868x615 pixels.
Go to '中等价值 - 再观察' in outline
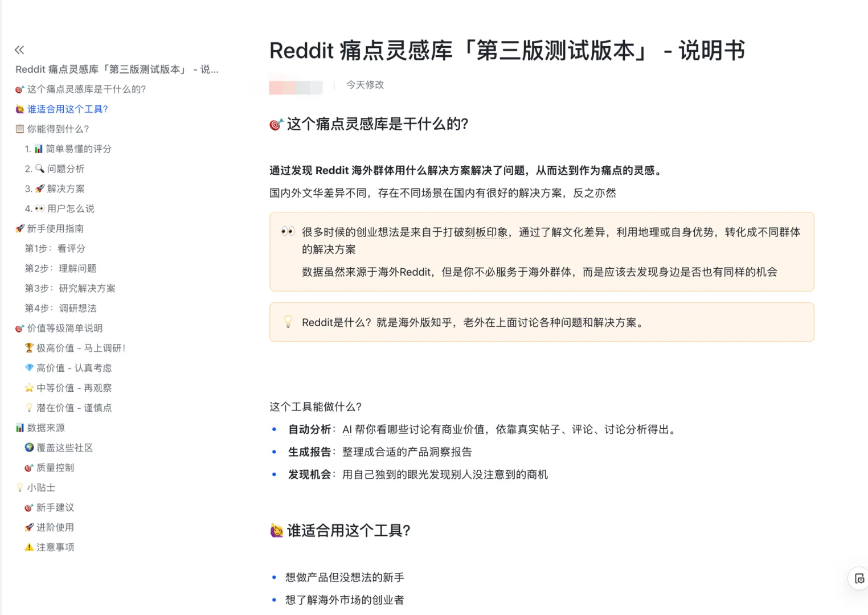tap(68, 388)
